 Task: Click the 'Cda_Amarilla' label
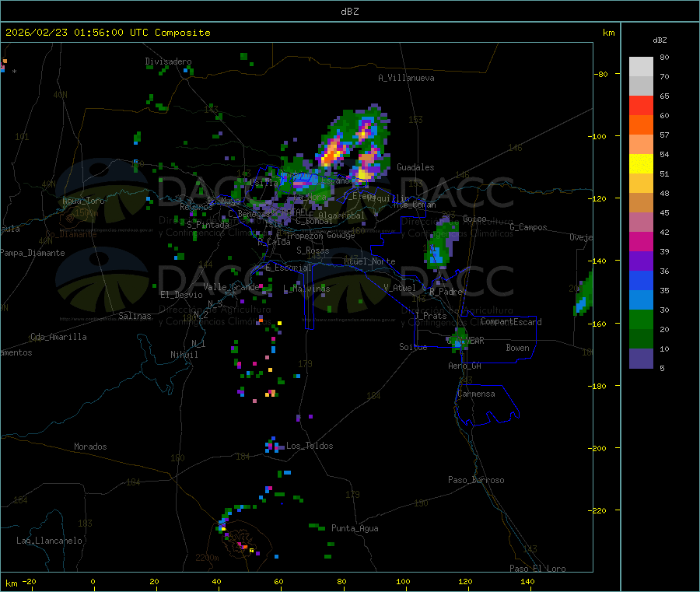point(58,337)
